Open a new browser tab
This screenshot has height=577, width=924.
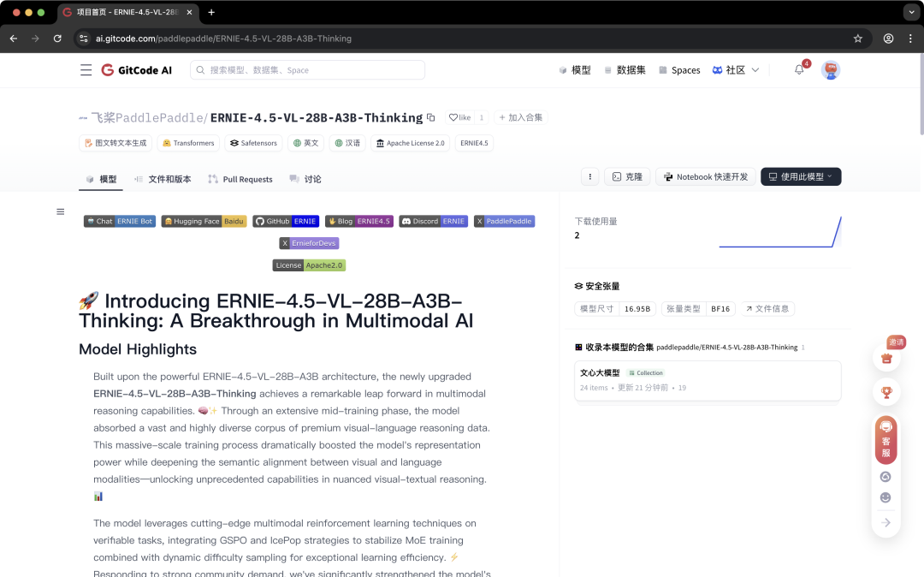[x=211, y=12]
